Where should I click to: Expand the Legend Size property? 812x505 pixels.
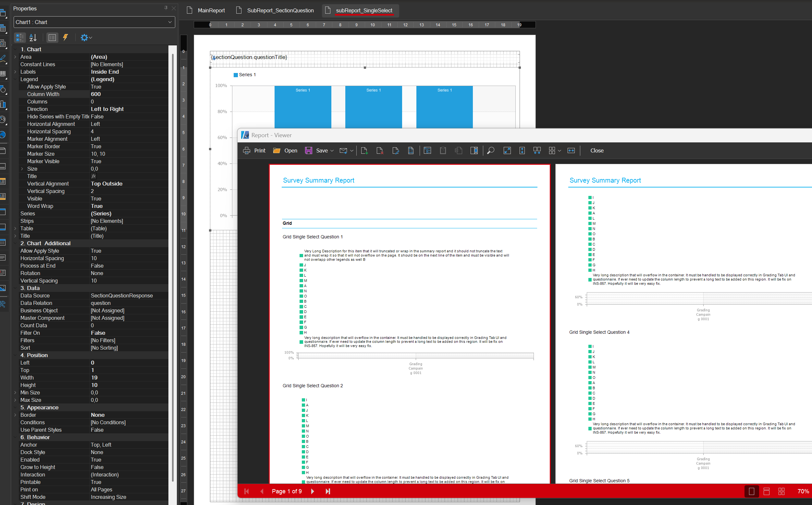[22, 169]
